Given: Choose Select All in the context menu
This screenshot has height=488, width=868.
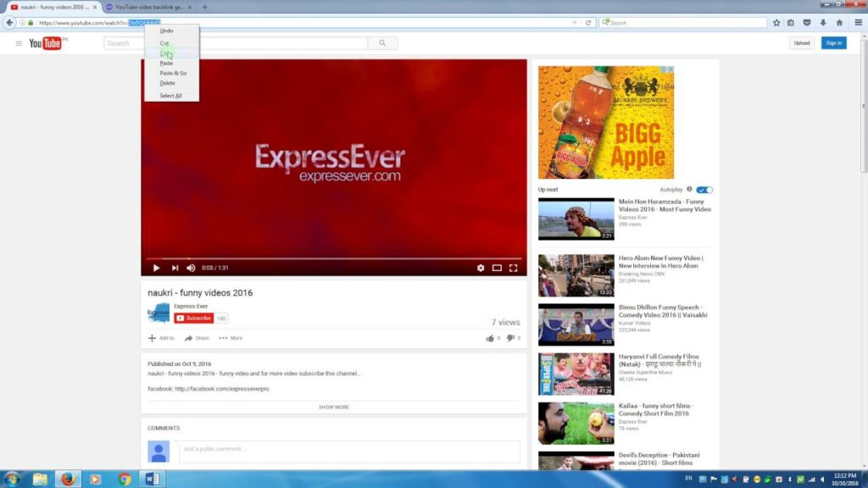Looking at the screenshot, I should [x=171, y=96].
